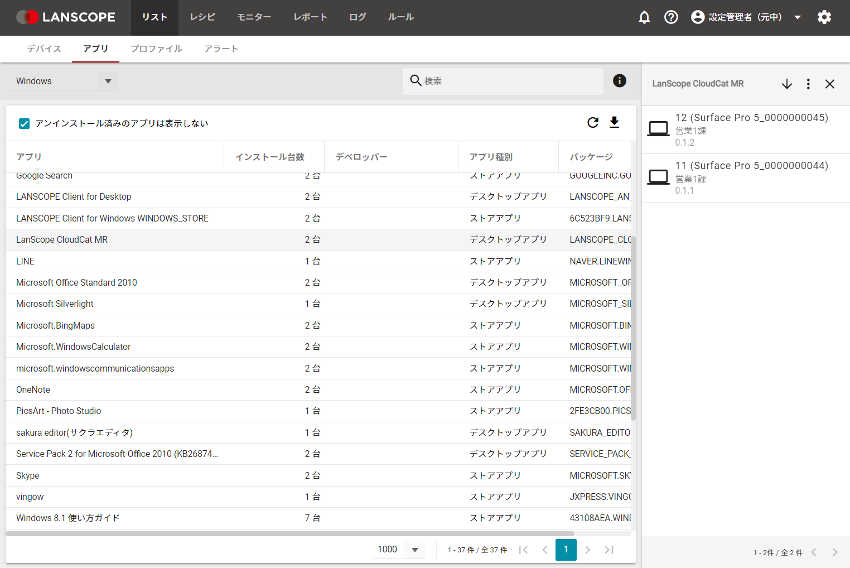Go to first page of app list
850x568 pixels.
coord(523,550)
